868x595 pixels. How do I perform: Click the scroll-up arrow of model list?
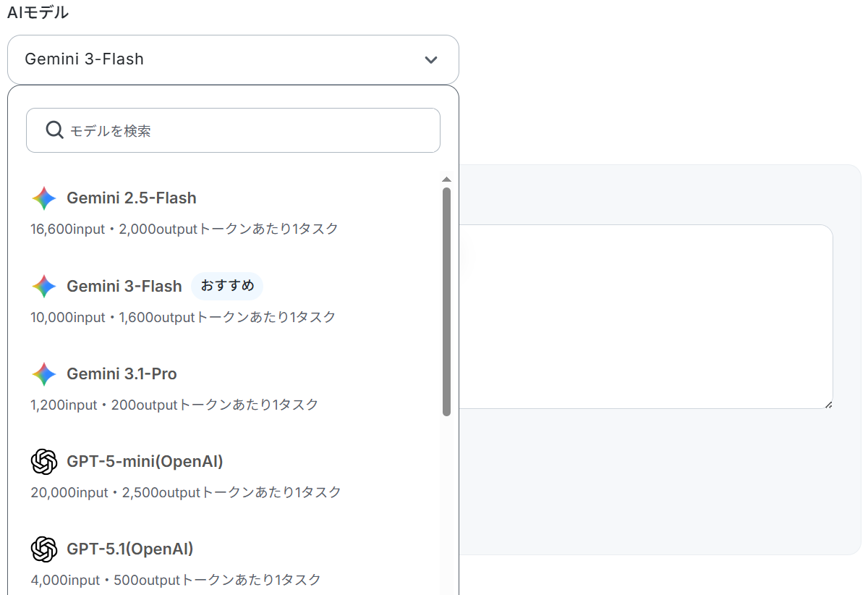point(446,179)
